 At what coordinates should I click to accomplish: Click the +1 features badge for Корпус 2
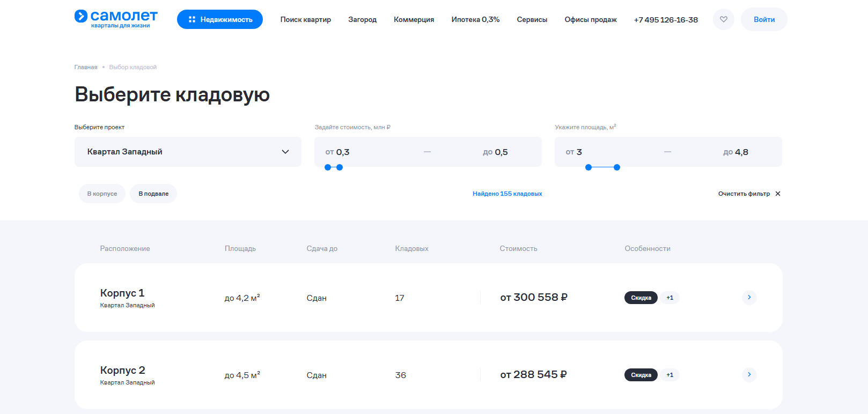pyautogui.click(x=670, y=375)
